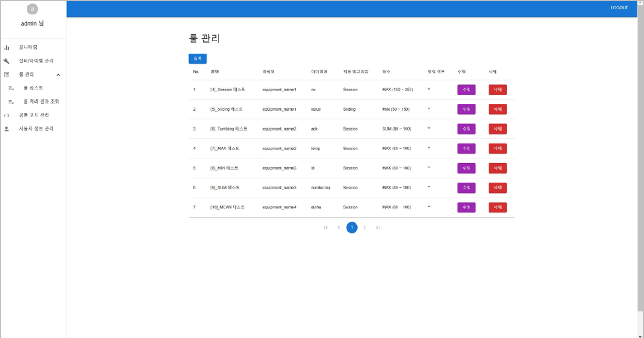Collapse the 룰 관리 menu chevron

(58, 75)
